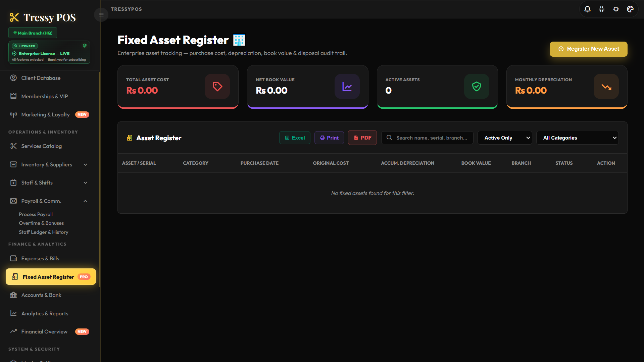Collapse sidebar with hamburger menu button
Viewport: 644px width, 362px height.
pyautogui.click(x=101, y=15)
